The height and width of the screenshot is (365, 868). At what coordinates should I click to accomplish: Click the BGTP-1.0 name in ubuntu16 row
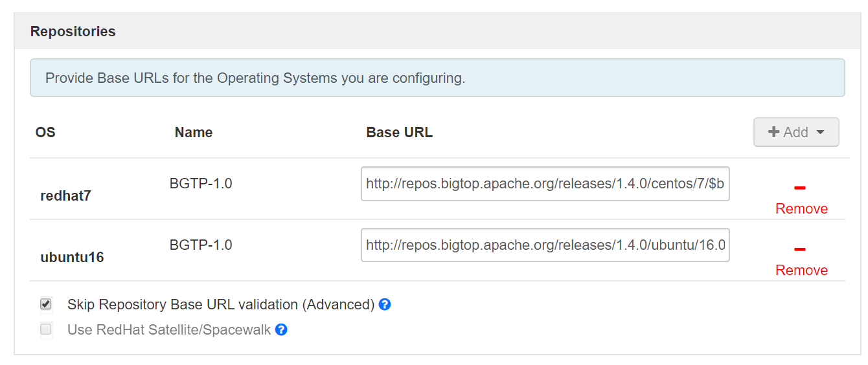click(201, 245)
